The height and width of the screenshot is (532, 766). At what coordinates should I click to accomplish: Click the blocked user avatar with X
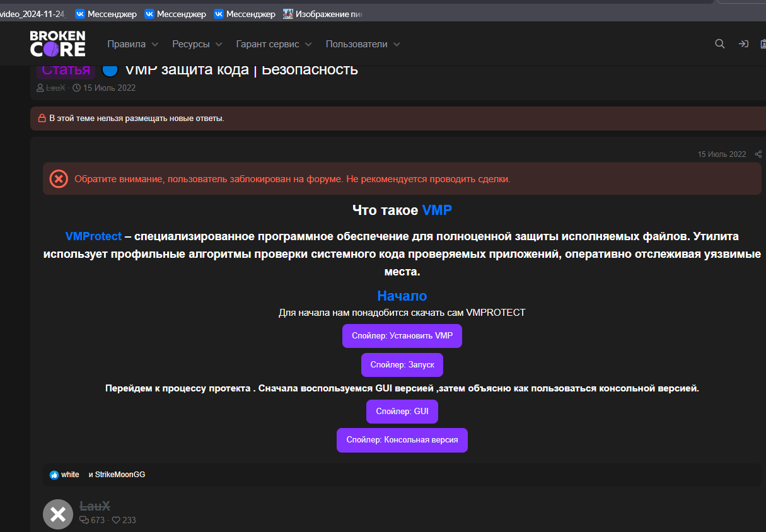tap(58, 514)
